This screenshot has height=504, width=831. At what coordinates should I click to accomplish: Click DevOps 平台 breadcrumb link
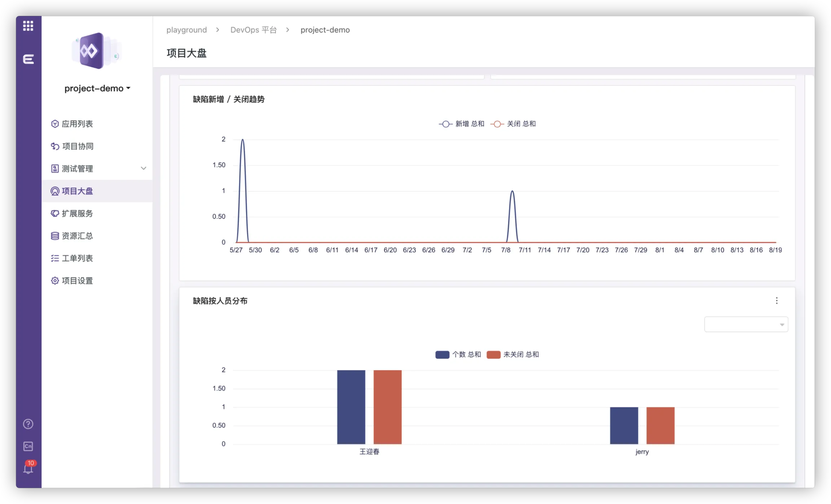pyautogui.click(x=253, y=30)
